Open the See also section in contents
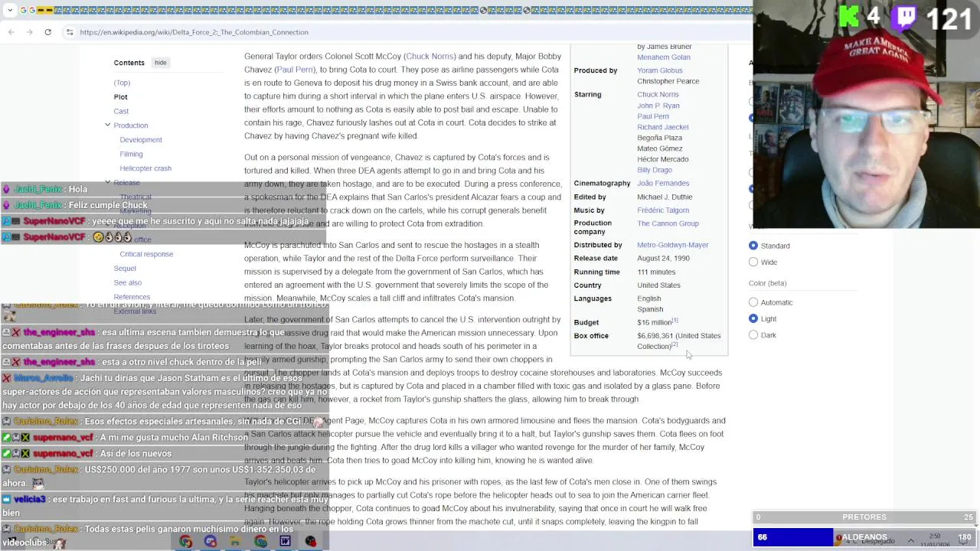The image size is (980, 551). coord(128,283)
